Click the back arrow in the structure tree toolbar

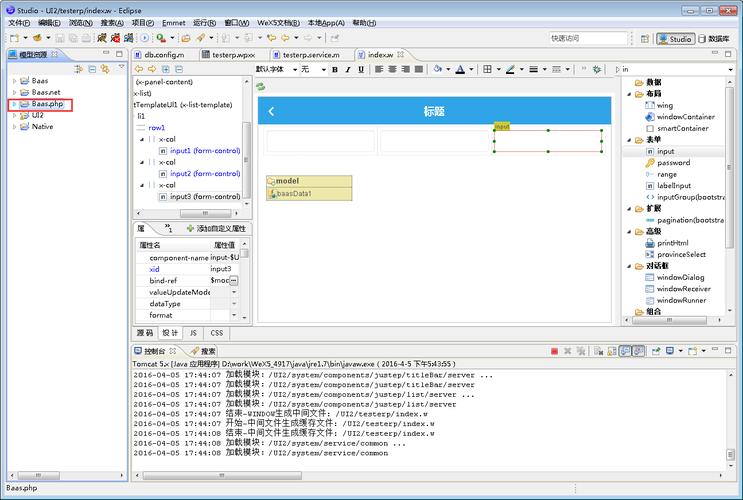[139, 69]
